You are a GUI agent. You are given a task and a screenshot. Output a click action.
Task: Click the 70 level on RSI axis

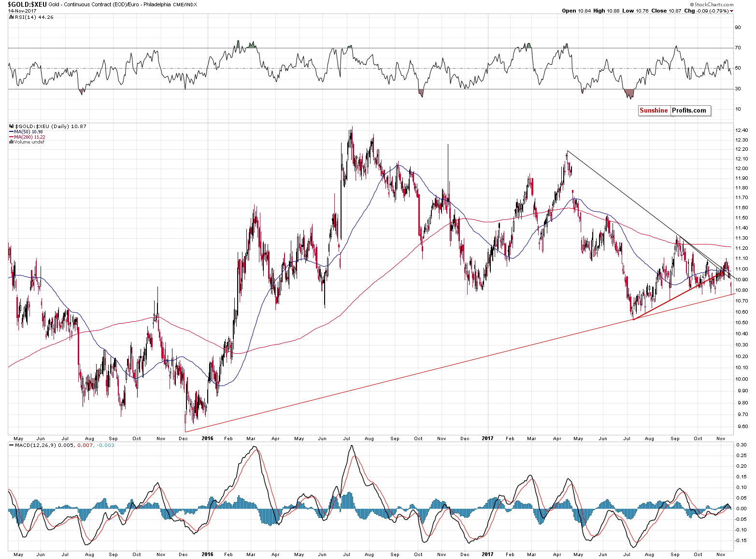click(738, 47)
